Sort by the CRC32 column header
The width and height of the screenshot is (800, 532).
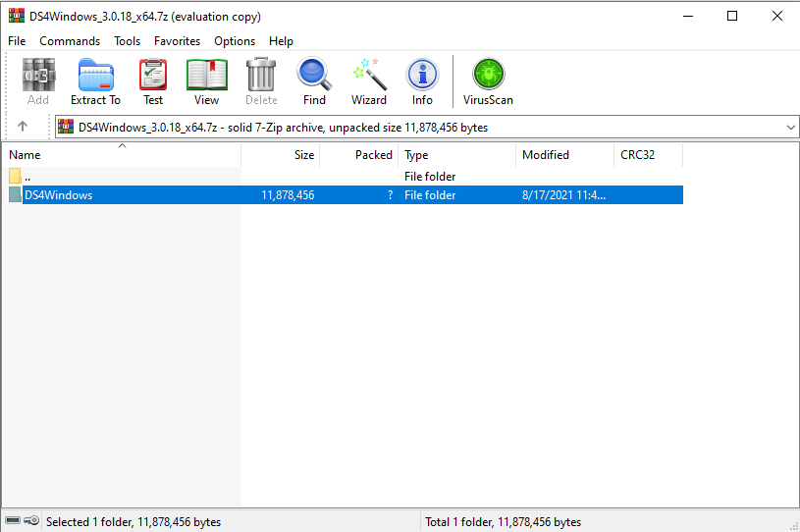(x=649, y=155)
